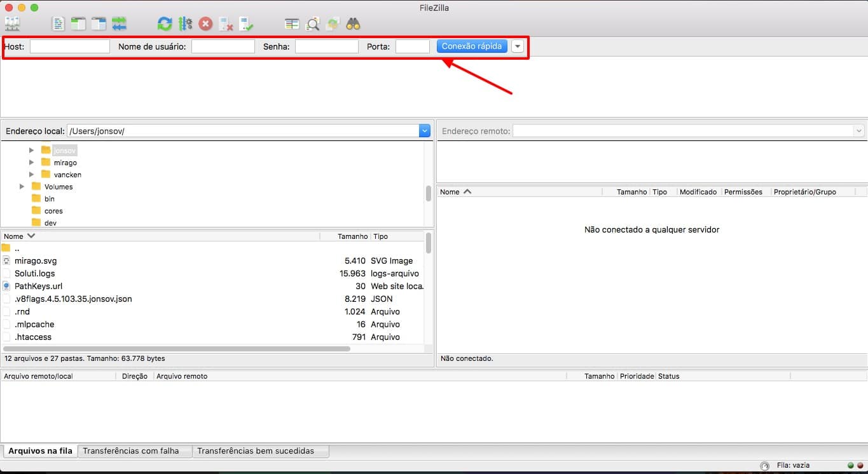Click the reconnect to last server icon
The height and width of the screenshot is (474, 868).
246,24
